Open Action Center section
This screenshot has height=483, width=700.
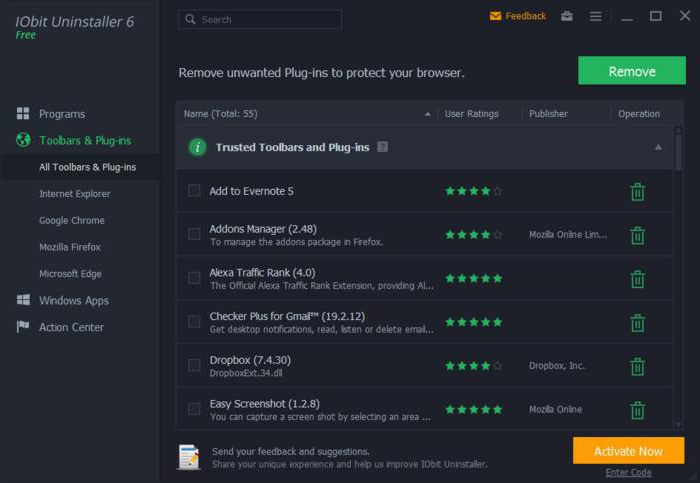point(71,327)
